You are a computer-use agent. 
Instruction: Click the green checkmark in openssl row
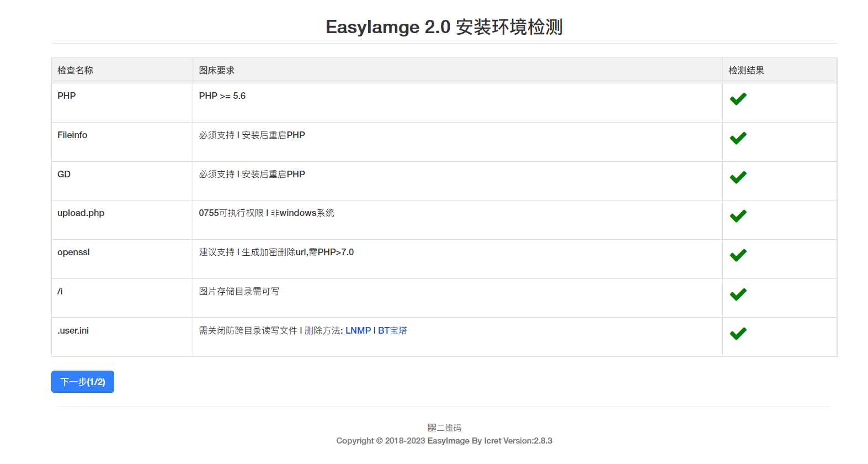[x=738, y=255]
